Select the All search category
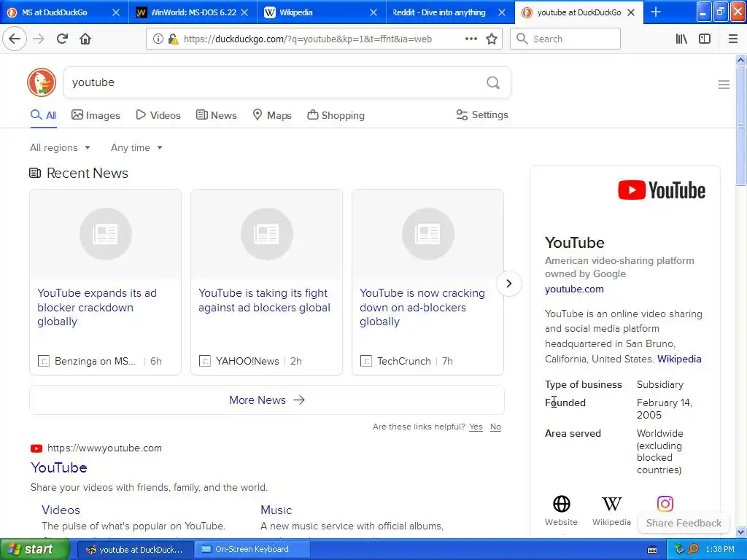Viewport: 747px width, 560px height. coord(43,115)
